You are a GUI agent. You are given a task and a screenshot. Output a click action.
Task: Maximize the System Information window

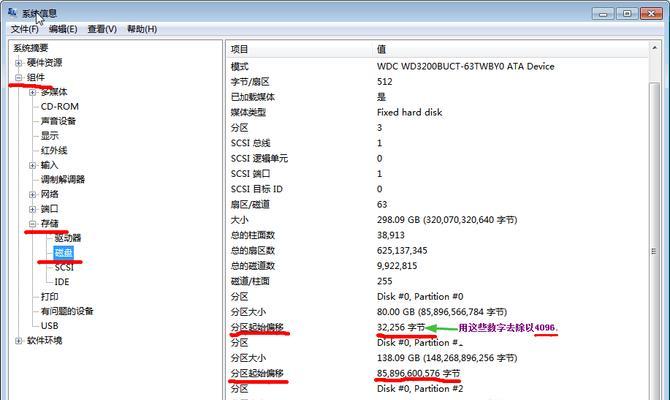pos(627,14)
